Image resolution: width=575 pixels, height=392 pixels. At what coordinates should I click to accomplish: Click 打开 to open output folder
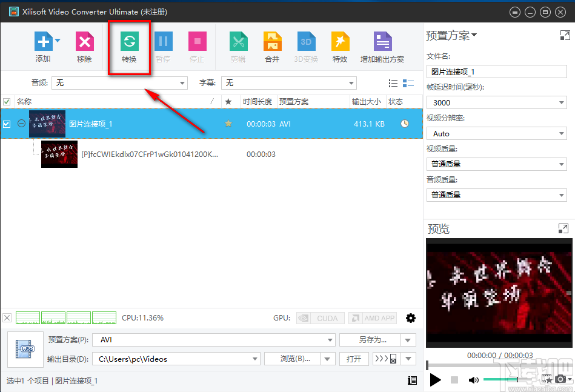click(x=353, y=358)
